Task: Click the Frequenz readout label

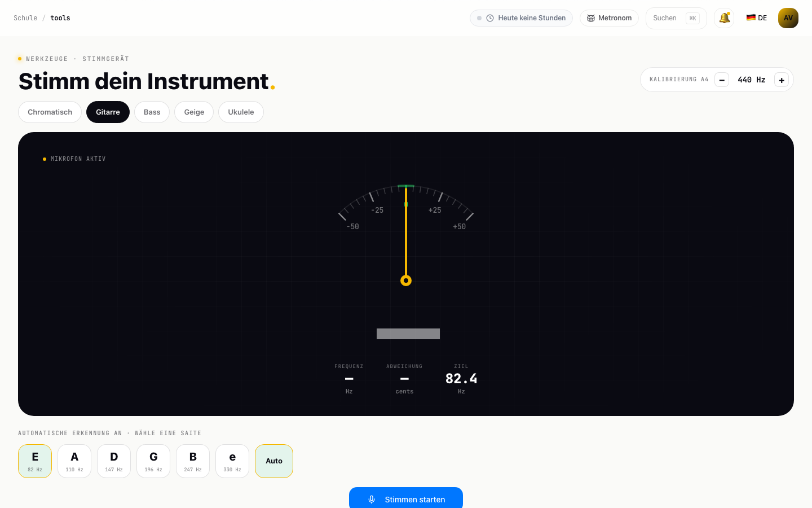Action: [x=349, y=366]
